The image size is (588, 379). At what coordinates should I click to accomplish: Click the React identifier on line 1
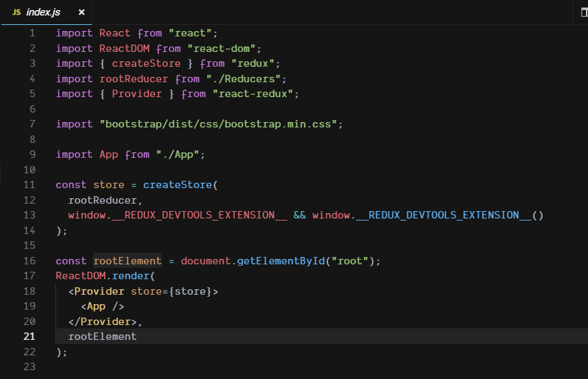[x=115, y=33]
